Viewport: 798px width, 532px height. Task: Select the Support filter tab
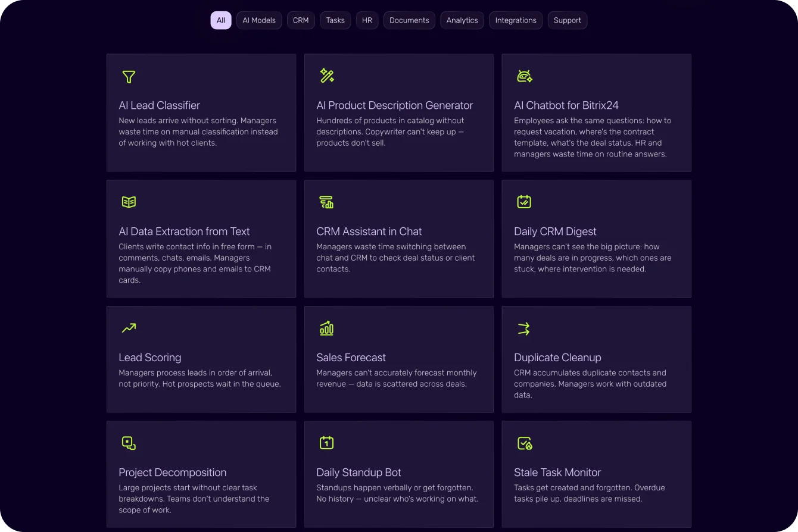(x=567, y=20)
